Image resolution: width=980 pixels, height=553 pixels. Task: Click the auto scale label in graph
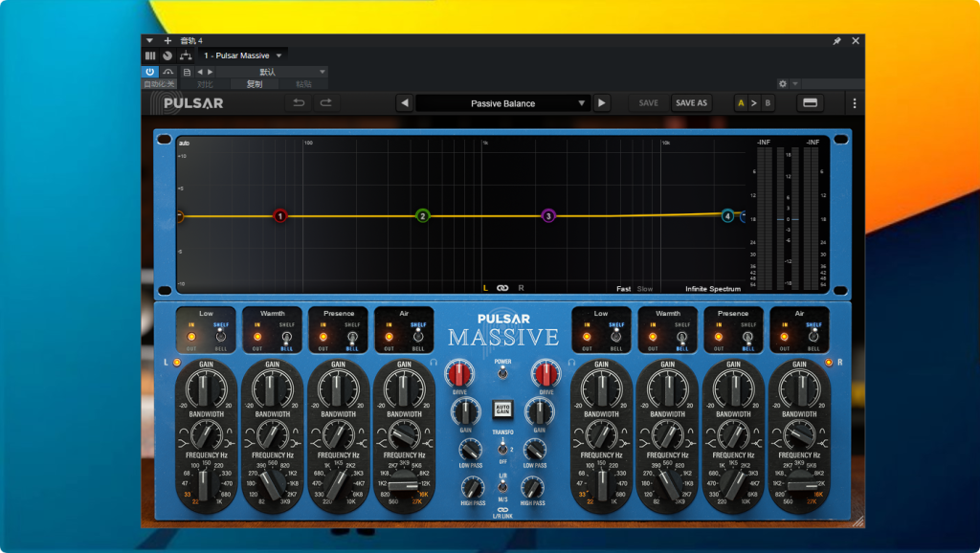click(x=184, y=144)
